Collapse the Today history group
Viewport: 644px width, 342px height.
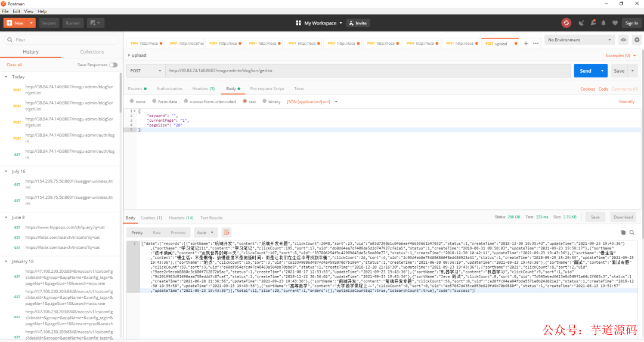pyautogui.click(x=6, y=77)
